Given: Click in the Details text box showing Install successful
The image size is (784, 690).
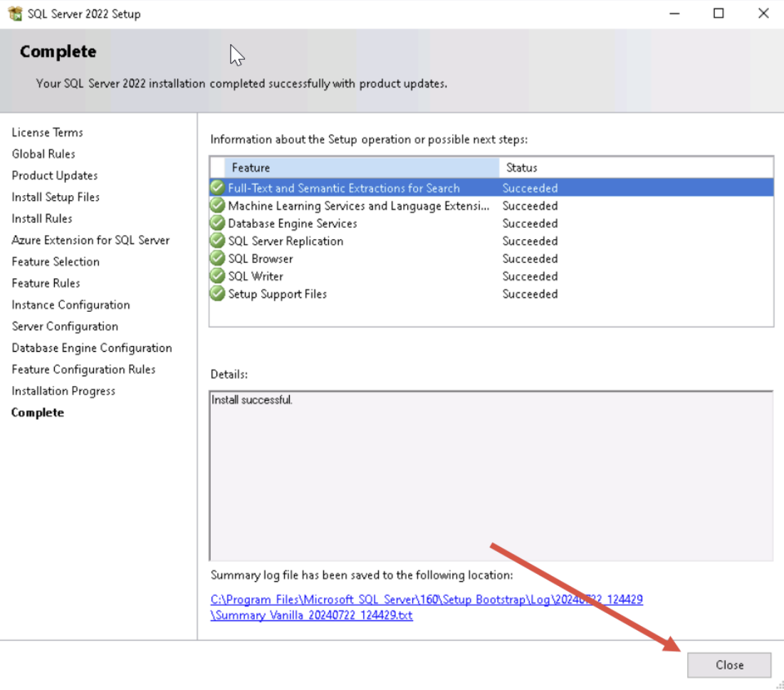Looking at the screenshot, I should point(491,476).
